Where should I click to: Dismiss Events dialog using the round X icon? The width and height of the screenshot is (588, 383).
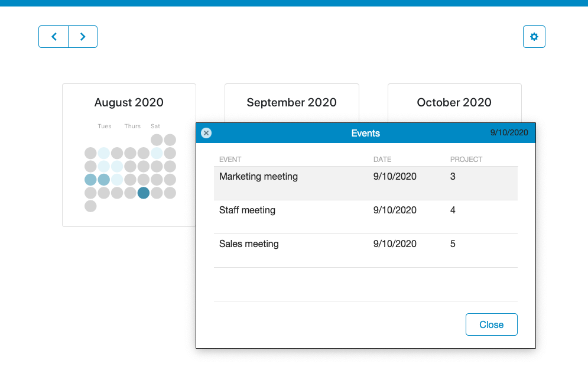[206, 133]
